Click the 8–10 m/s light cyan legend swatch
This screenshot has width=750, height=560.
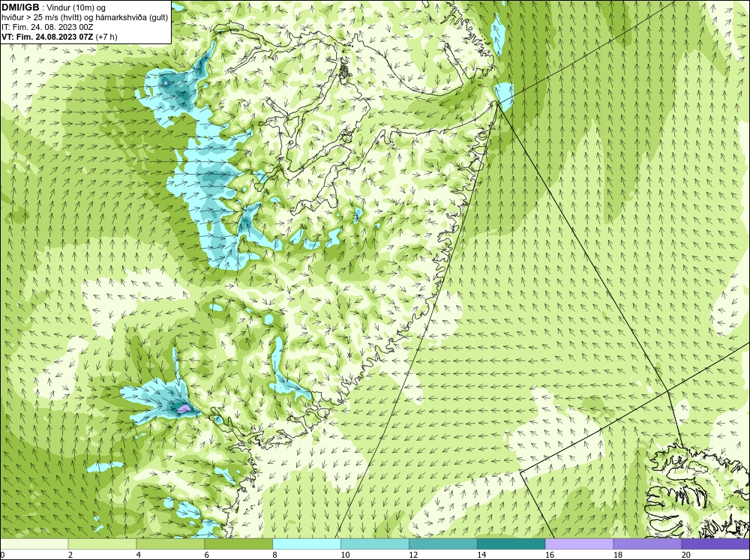pyautogui.click(x=307, y=544)
